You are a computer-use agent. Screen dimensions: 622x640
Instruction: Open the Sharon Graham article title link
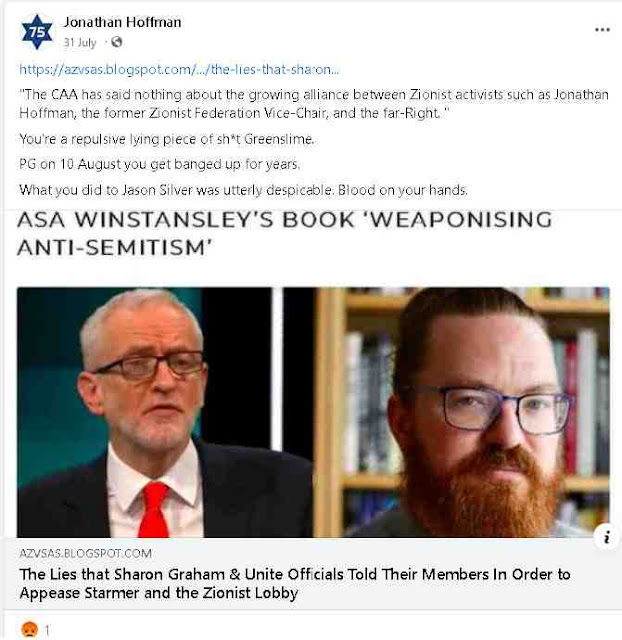point(295,583)
